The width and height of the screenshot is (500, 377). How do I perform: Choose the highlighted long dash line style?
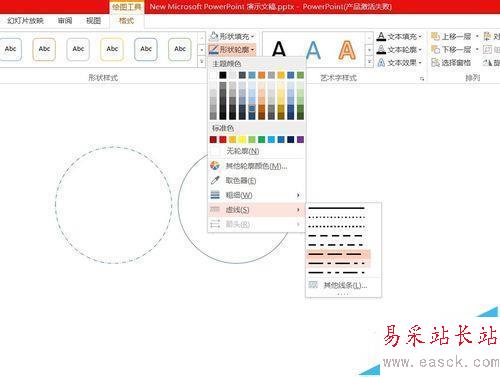point(337,254)
